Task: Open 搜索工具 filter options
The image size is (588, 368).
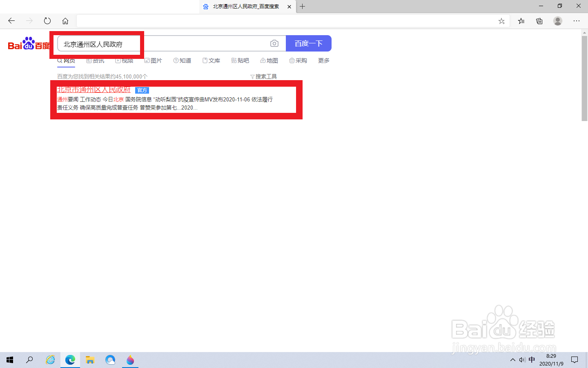Action: tap(263, 76)
